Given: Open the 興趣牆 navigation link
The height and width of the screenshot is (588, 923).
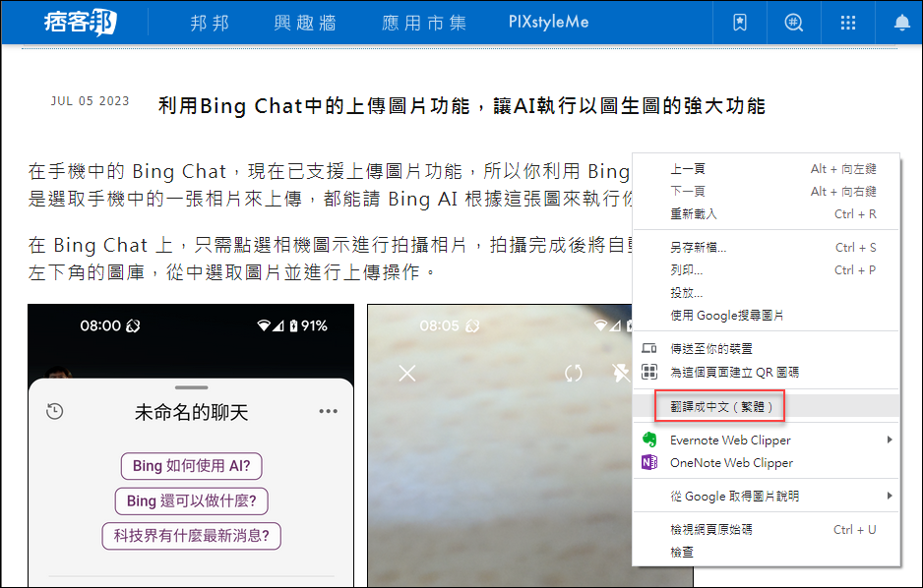Looking at the screenshot, I should point(305,23).
